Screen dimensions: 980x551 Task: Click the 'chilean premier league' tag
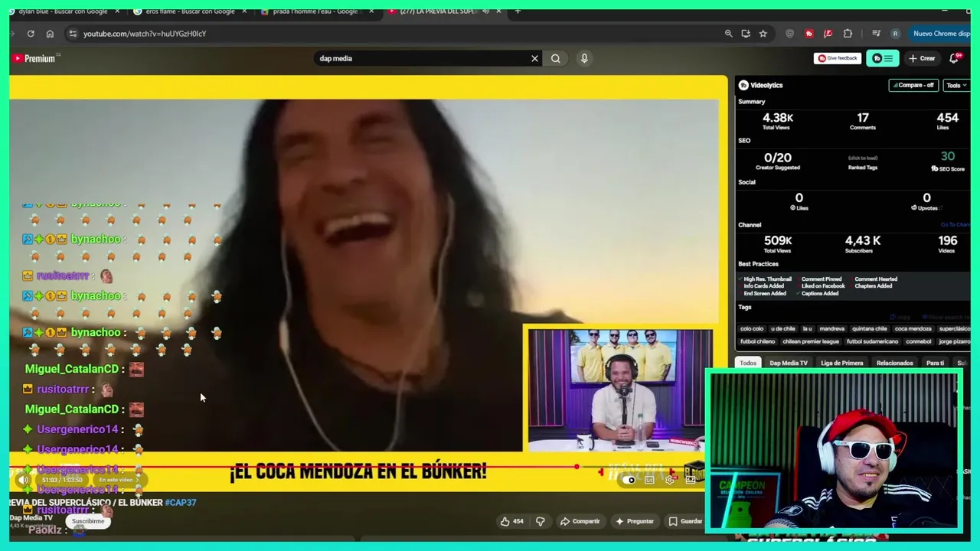point(812,341)
